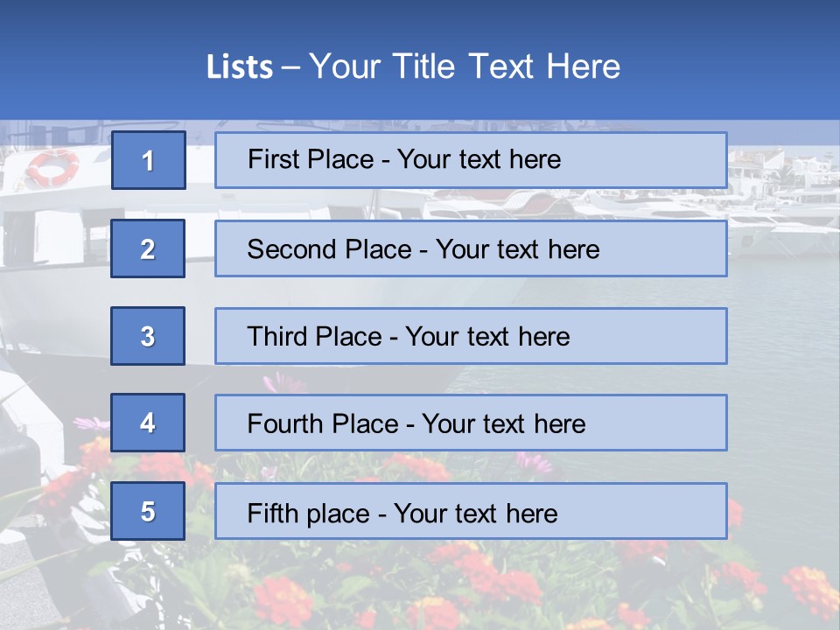Select the number 2 box
Viewport: 840px width, 630px height.
[148, 248]
